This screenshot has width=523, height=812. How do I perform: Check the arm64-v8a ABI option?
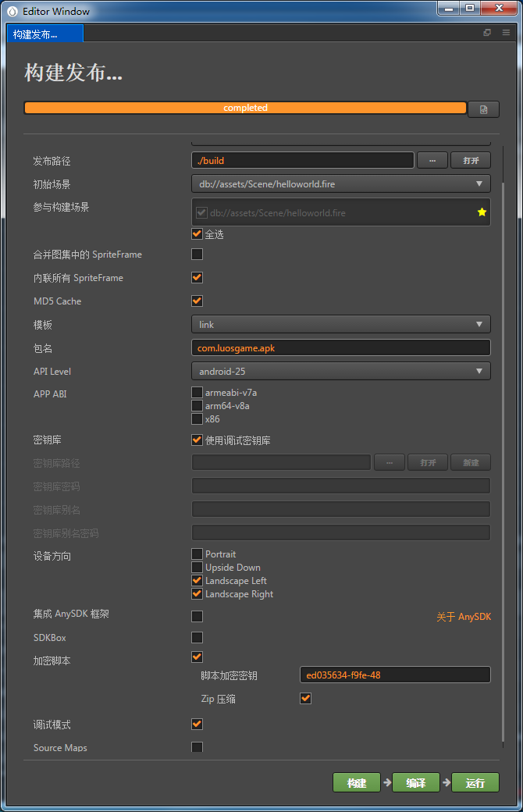(x=197, y=405)
